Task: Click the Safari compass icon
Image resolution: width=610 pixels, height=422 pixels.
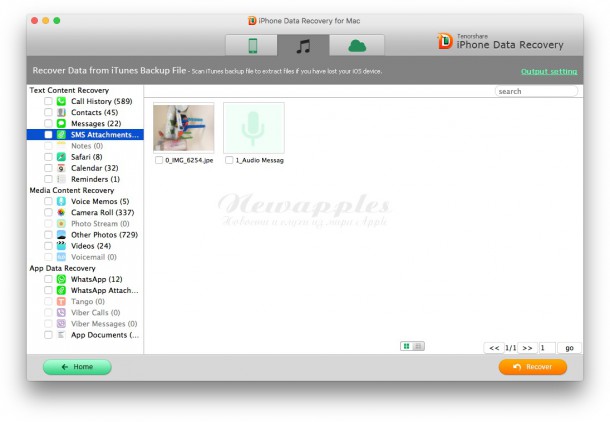Action: pyautogui.click(x=61, y=157)
